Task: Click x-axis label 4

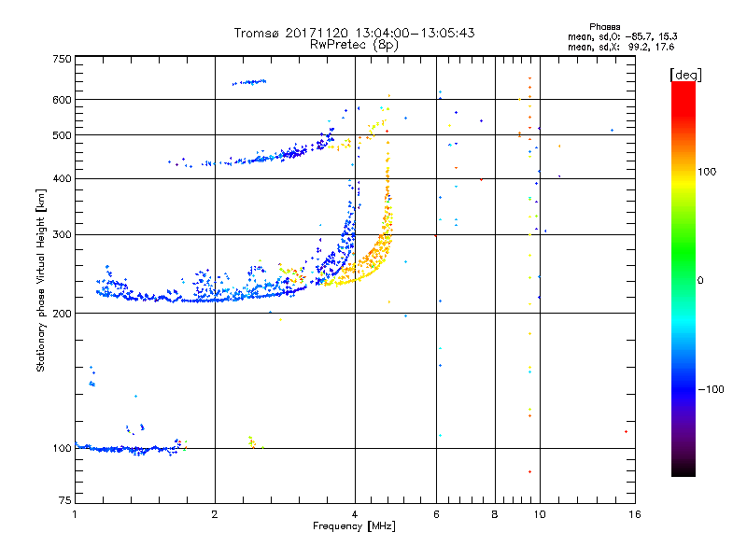Action: click(355, 514)
